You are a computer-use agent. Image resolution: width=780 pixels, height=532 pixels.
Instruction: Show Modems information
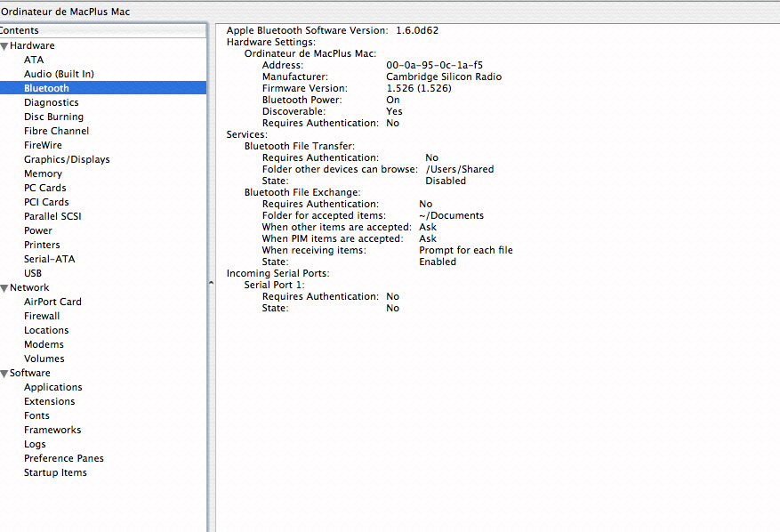[44, 344]
